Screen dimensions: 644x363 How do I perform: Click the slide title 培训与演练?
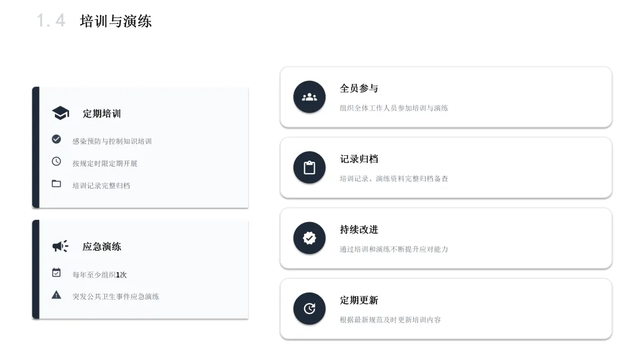[116, 21]
